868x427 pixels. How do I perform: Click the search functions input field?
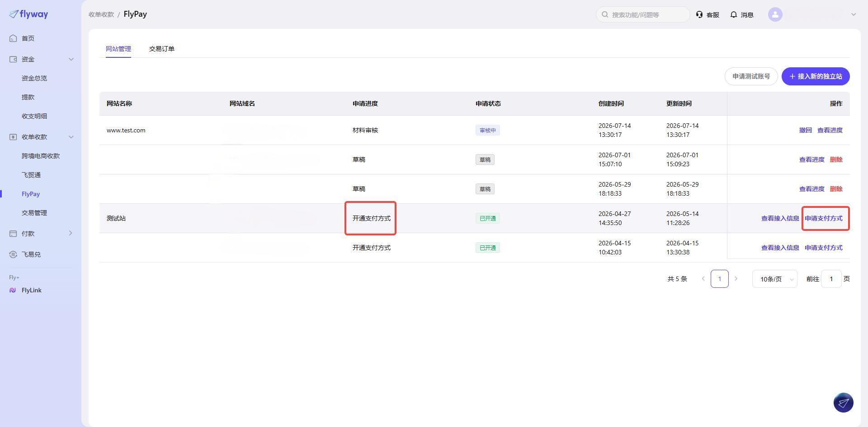coord(643,14)
